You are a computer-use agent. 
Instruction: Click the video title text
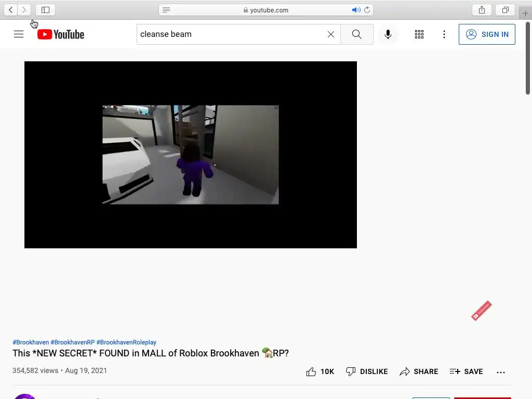click(x=151, y=353)
